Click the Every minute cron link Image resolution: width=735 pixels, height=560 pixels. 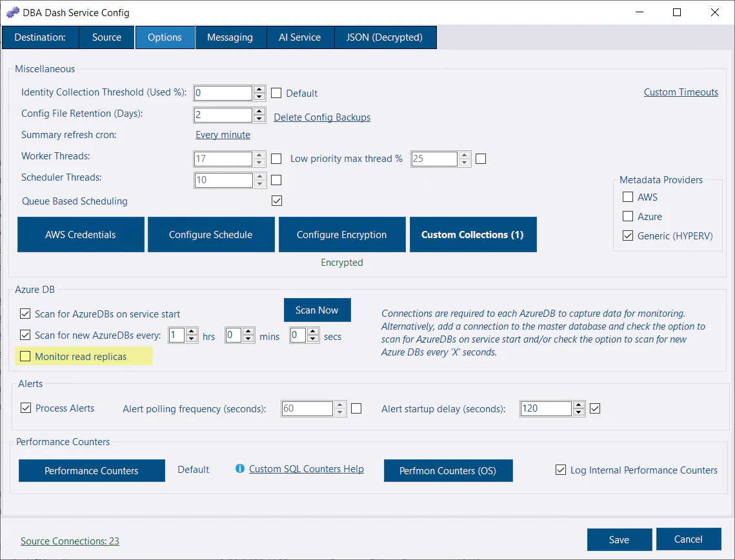(x=223, y=135)
